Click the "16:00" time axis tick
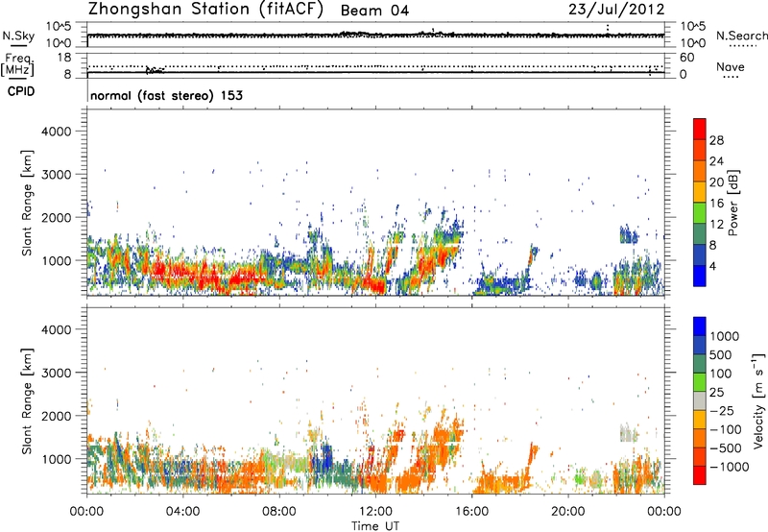The width and height of the screenshot is (768, 532). pyautogui.click(x=471, y=512)
